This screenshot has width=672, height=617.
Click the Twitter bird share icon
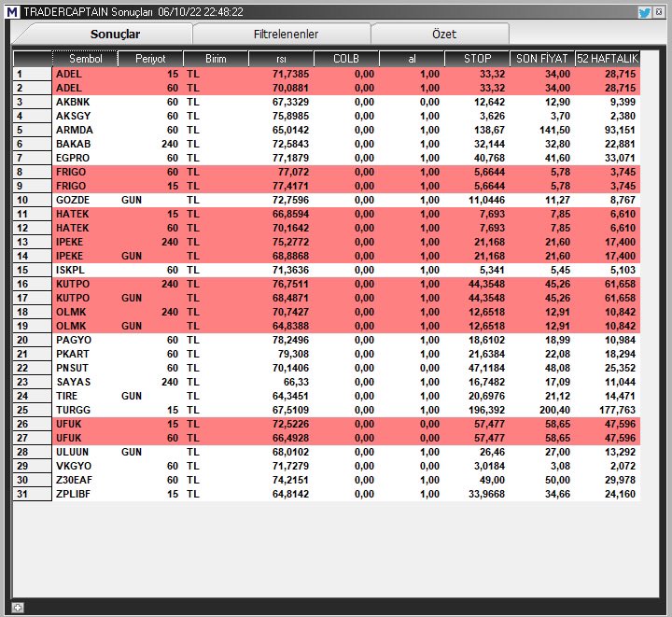pos(644,12)
